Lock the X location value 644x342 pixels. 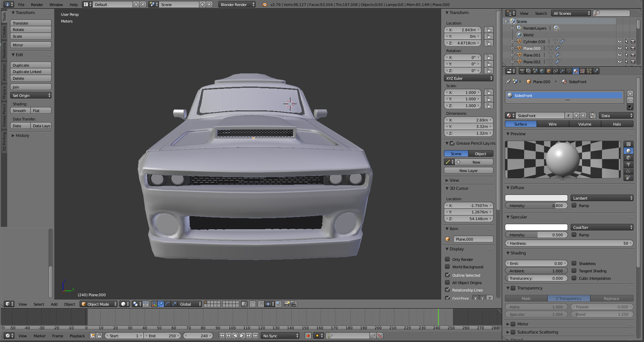[x=488, y=30]
